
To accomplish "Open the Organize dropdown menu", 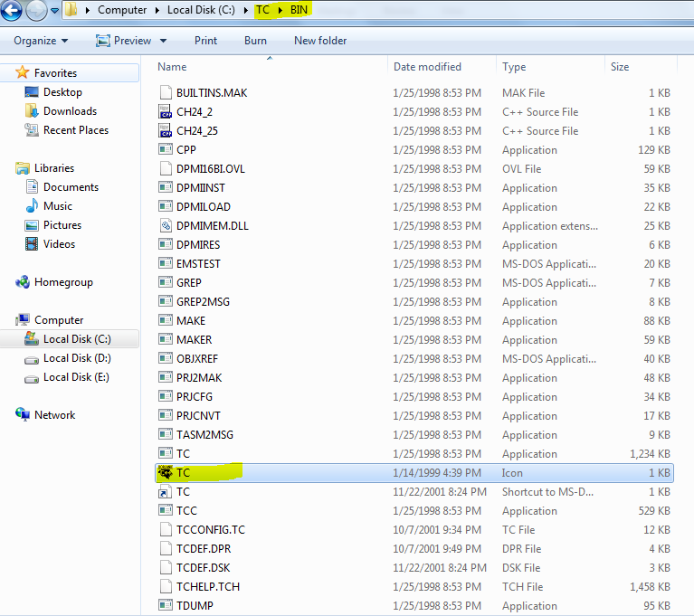I will pyautogui.click(x=41, y=41).
